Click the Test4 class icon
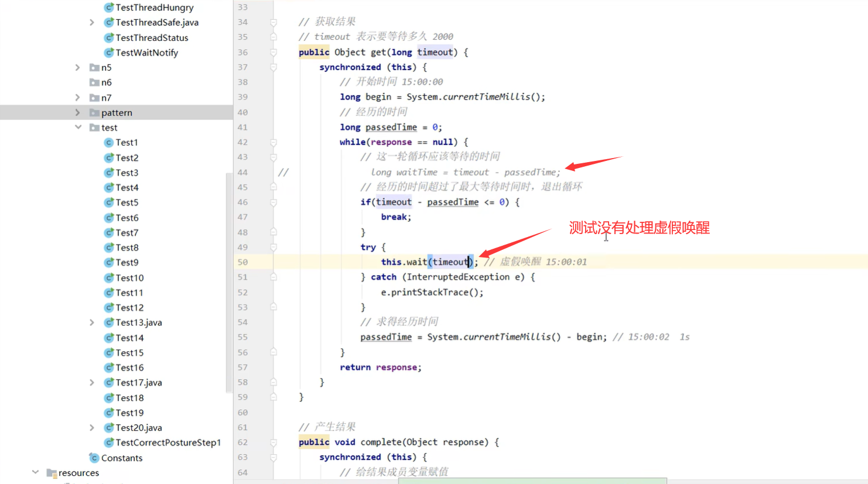This screenshot has height=484, width=868. click(109, 187)
